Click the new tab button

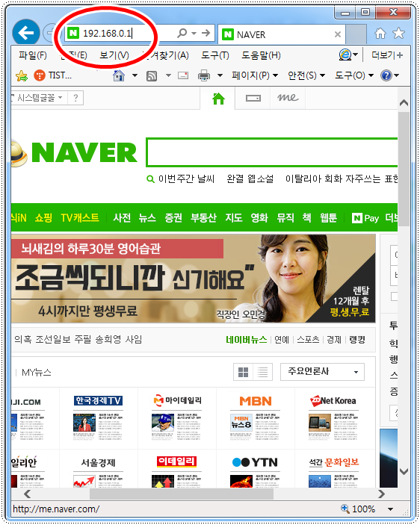pos(356,34)
